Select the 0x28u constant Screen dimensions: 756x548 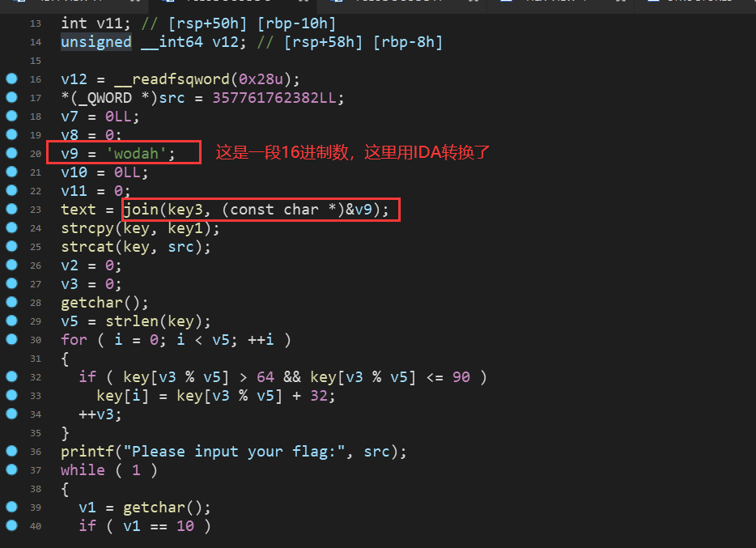pyautogui.click(x=261, y=79)
